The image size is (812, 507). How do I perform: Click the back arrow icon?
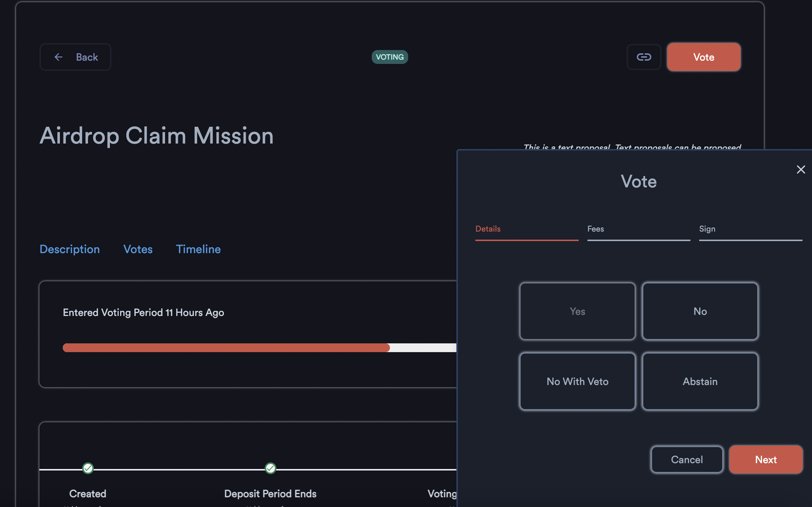point(58,57)
